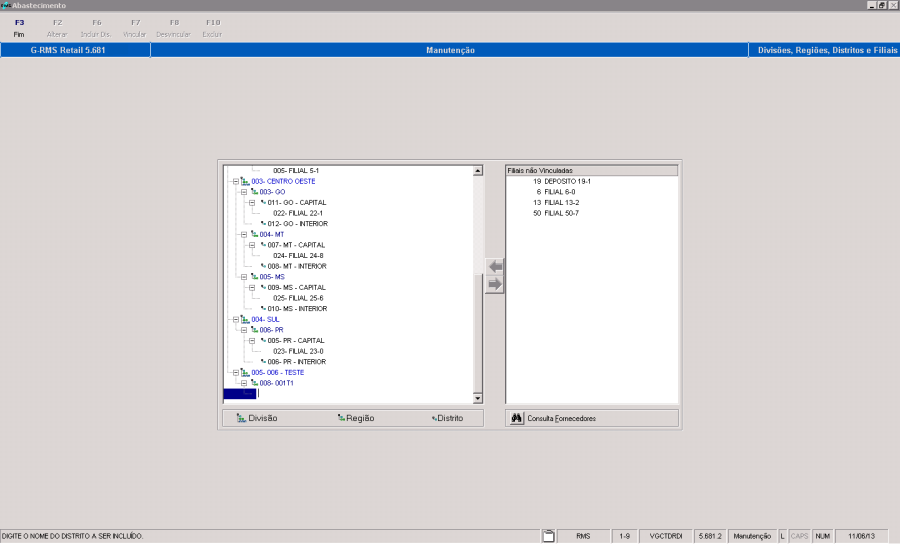Screen dimensions: 900x546
Task: Click the division icon beside 004- SUL
Action: pos(245,319)
